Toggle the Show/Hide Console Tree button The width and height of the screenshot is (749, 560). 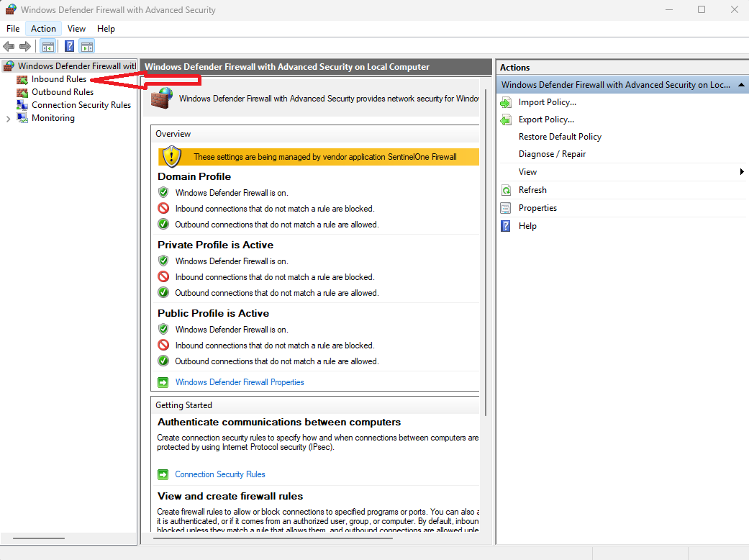(47, 47)
